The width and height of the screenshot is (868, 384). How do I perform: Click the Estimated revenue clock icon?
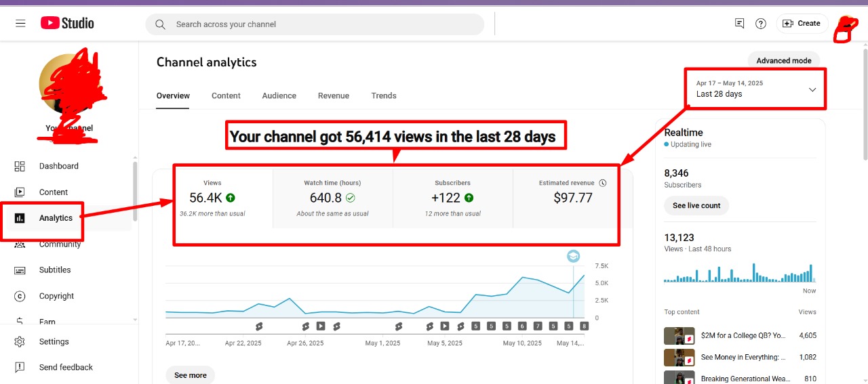coord(603,183)
